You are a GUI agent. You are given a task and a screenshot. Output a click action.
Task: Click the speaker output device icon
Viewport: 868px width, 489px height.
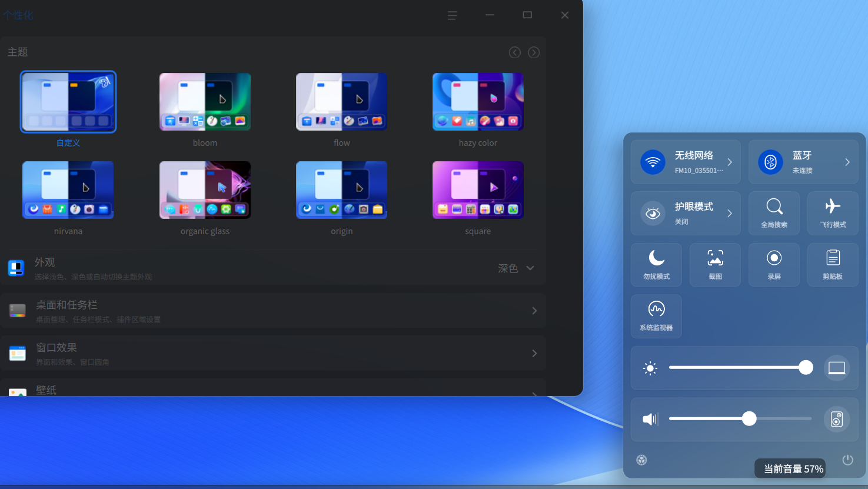[836, 419]
